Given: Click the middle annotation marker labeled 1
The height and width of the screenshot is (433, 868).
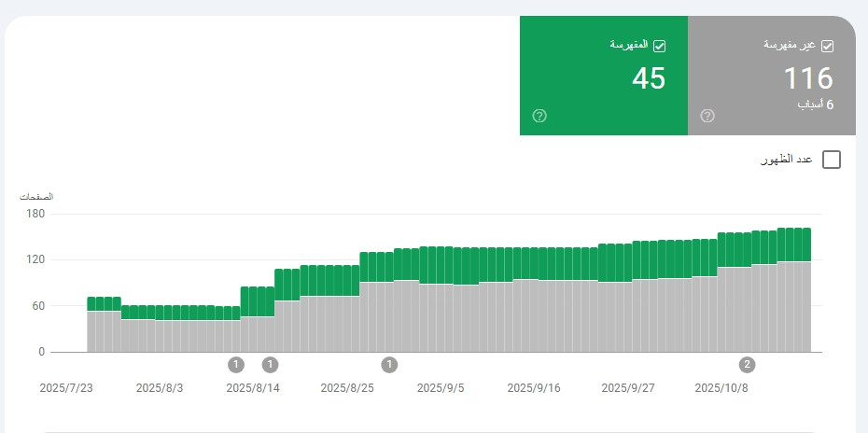Looking at the screenshot, I should click(271, 364).
